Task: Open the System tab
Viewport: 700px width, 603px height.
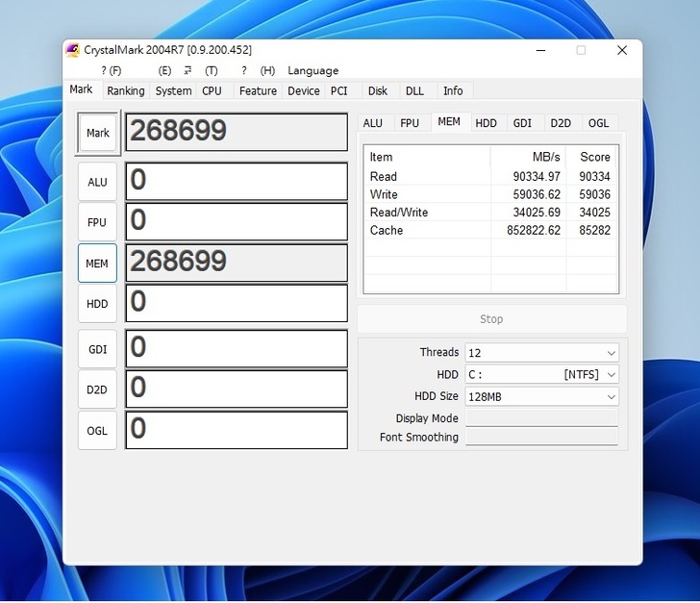Action: click(x=173, y=90)
